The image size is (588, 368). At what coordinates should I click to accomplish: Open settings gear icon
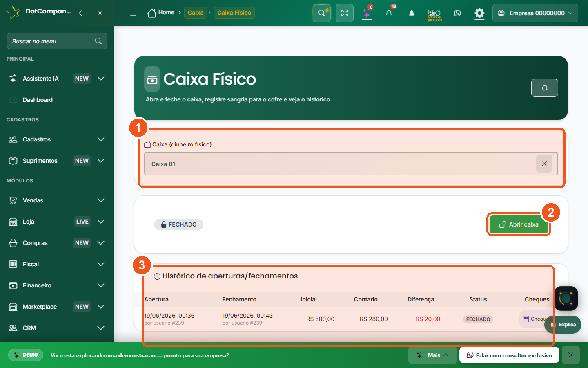point(479,13)
